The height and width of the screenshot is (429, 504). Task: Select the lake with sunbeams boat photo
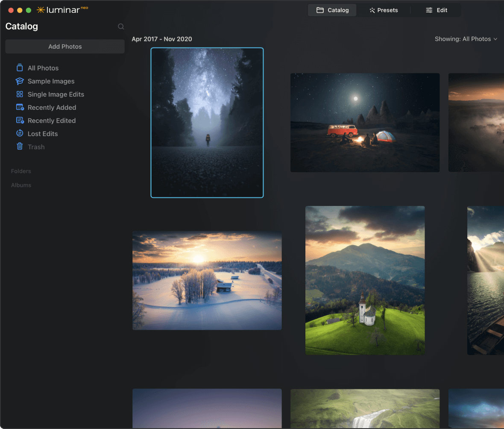(485, 280)
